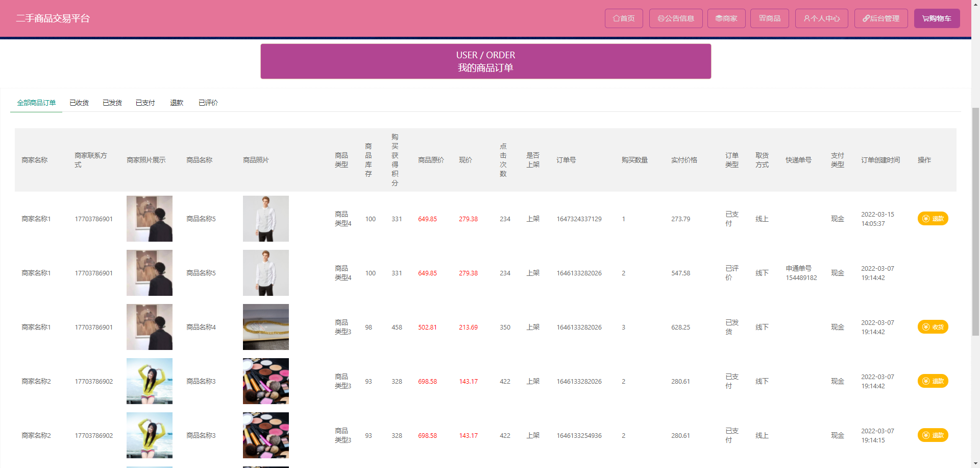This screenshot has height=468, width=980.
Task: Open 后台管理 admin backend
Action: pos(881,18)
